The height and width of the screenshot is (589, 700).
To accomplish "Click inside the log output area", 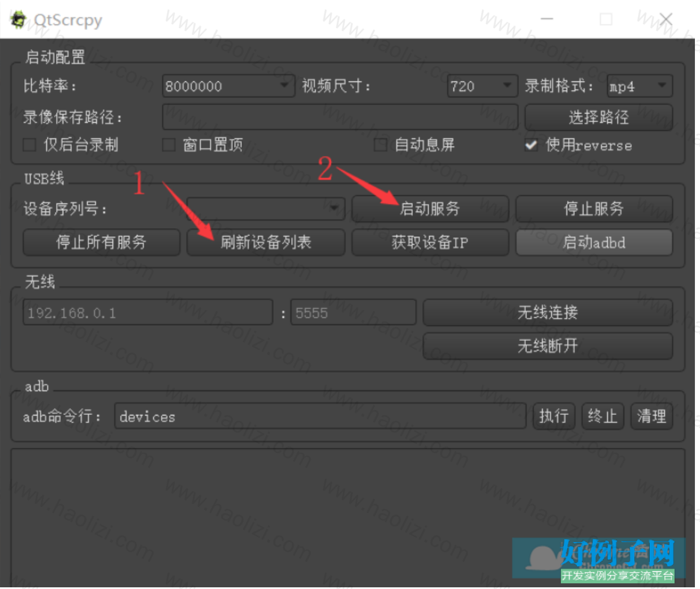I will pos(348,517).
